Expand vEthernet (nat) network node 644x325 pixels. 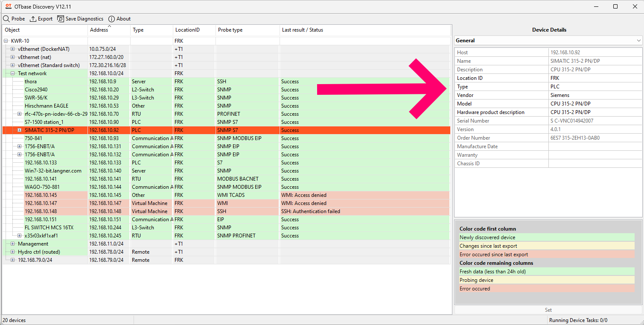(x=13, y=57)
